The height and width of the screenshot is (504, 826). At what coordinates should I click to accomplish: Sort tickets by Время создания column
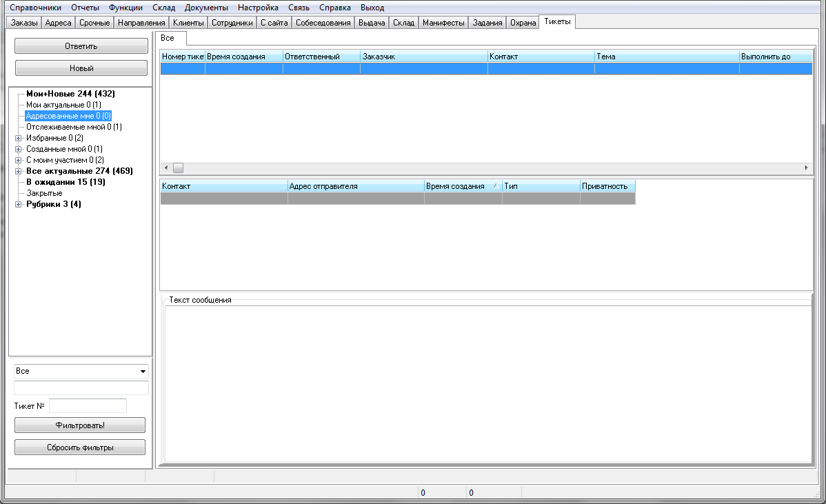pyautogui.click(x=244, y=57)
